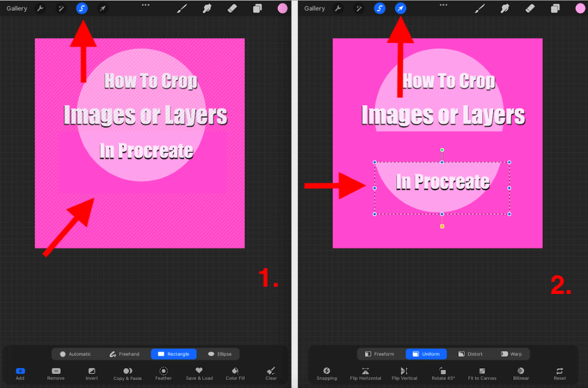Activate the Selection tool
This screenshot has height=388, width=588.
[81, 8]
